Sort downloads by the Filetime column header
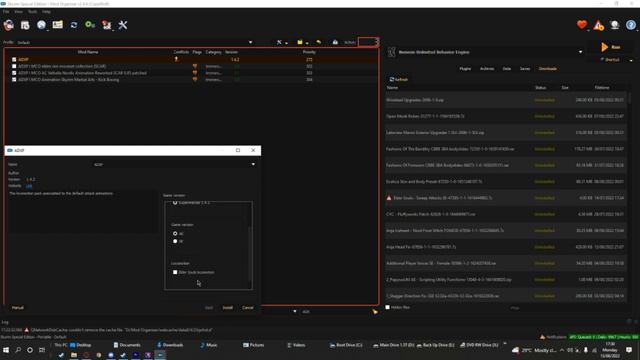The image size is (640, 360). 602,88
